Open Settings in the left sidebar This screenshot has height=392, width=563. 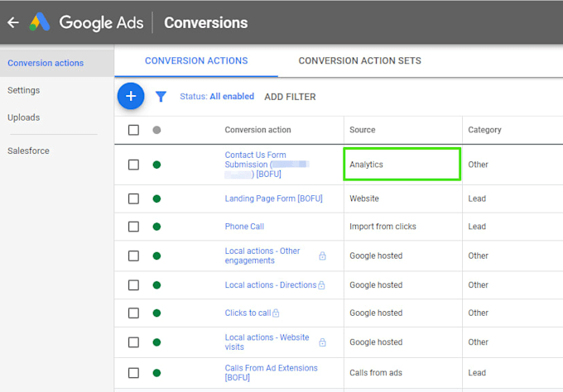coord(24,90)
